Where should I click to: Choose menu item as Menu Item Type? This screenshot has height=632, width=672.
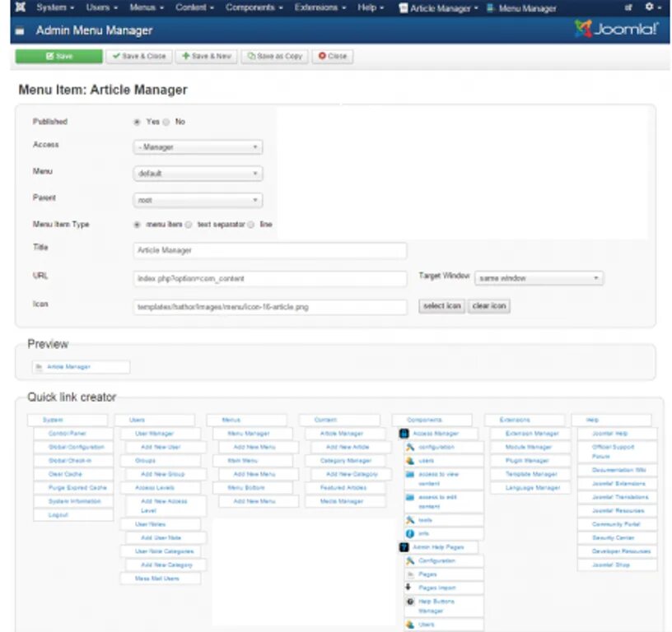[137, 225]
